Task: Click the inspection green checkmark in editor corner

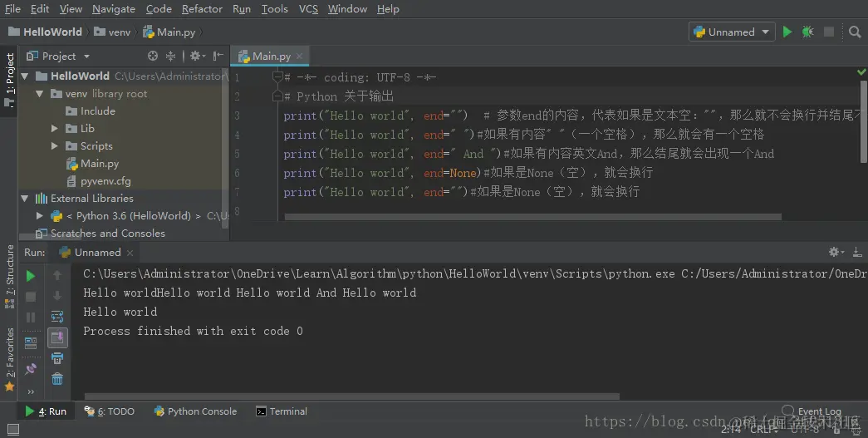Action: point(861,72)
